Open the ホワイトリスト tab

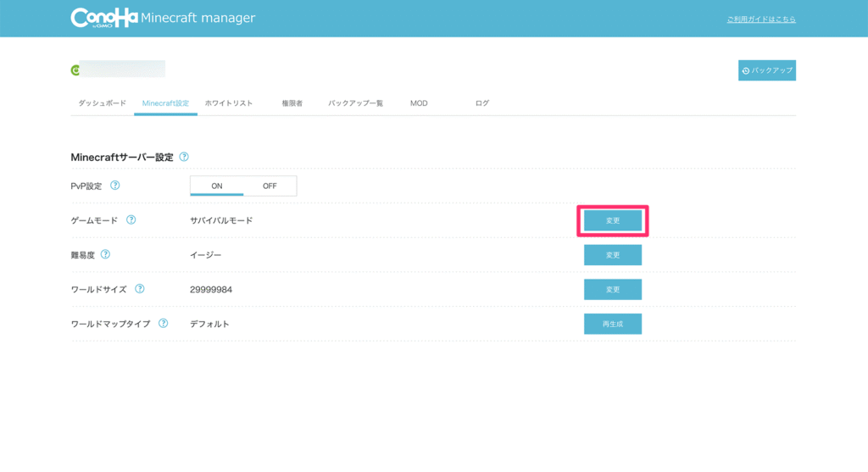point(229,103)
